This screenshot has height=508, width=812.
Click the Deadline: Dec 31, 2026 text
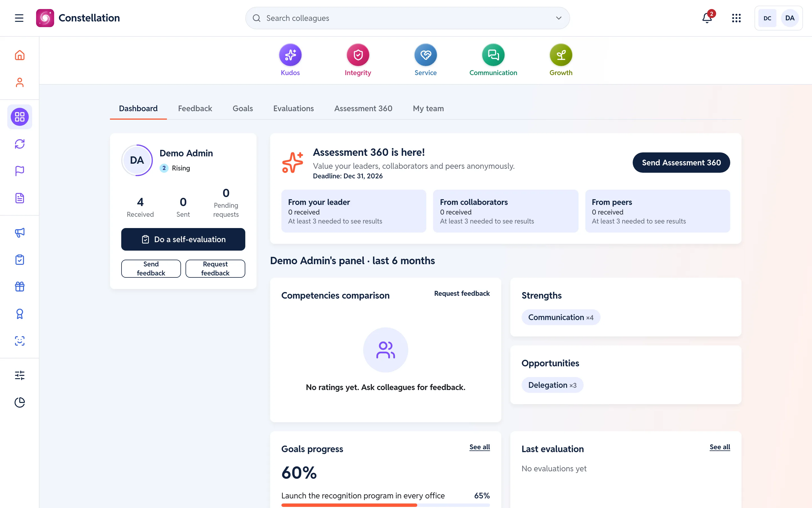348,176
